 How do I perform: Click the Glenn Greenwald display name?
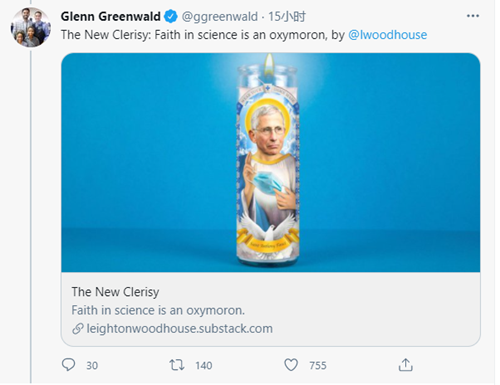coord(111,16)
